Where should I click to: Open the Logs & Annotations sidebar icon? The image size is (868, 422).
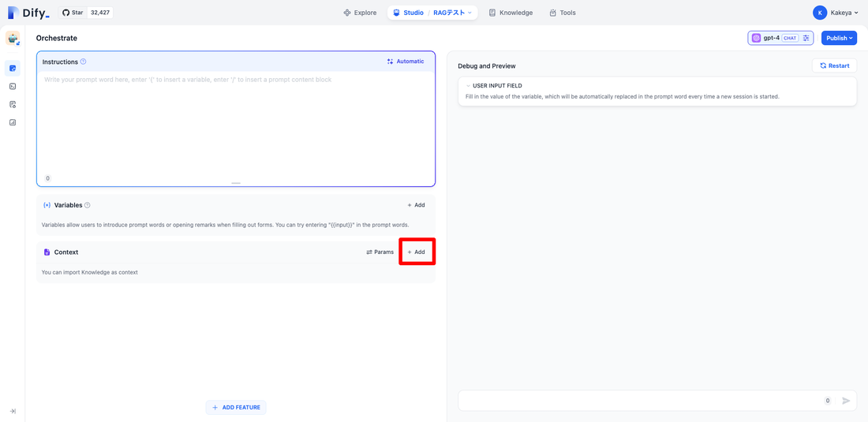(13, 105)
